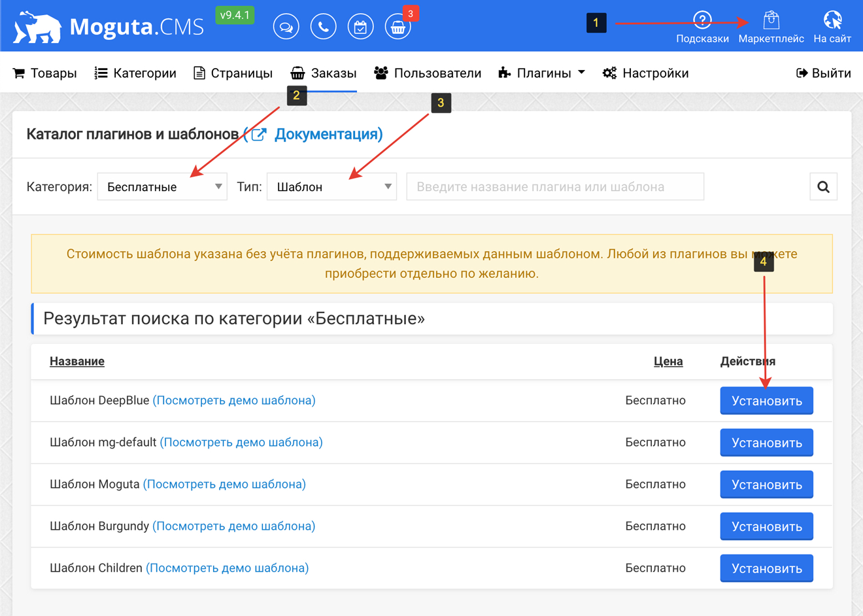Screen dimensions: 863x616
Task: Open the Пользователи section
Action: [x=428, y=73]
